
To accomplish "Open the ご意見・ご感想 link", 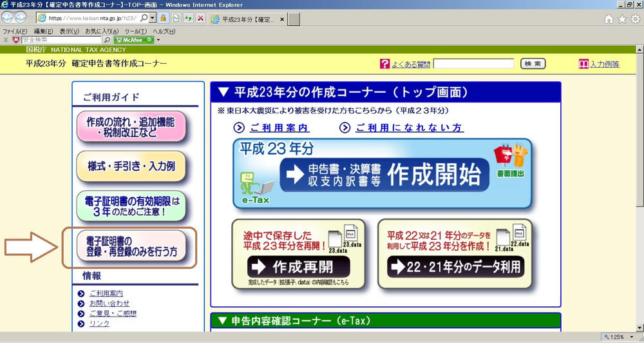I will [113, 313].
